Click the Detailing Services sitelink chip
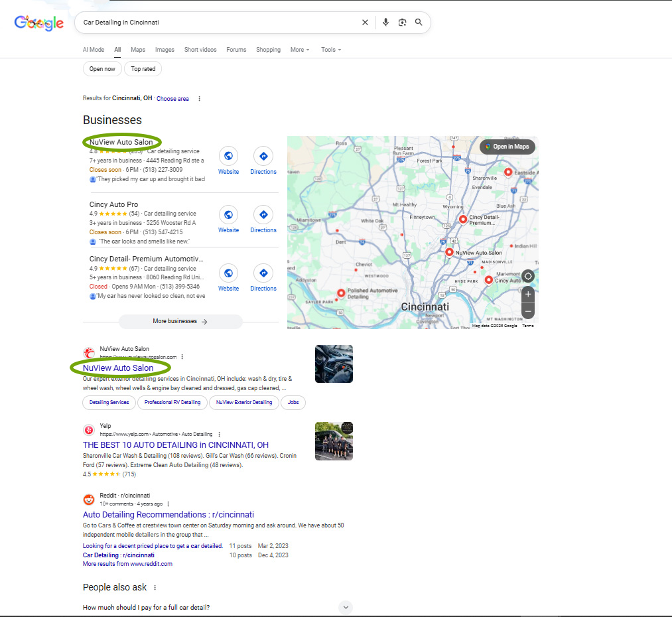Image resolution: width=672 pixels, height=617 pixels. pyautogui.click(x=109, y=402)
